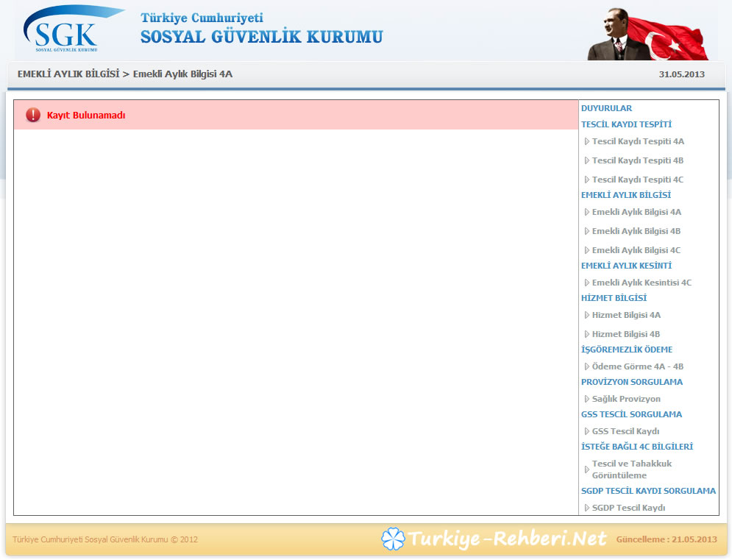The height and width of the screenshot is (560, 732).
Task: Open İŞGÖREMEZLİK ÖDEME heading
Action: tap(627, 350)
